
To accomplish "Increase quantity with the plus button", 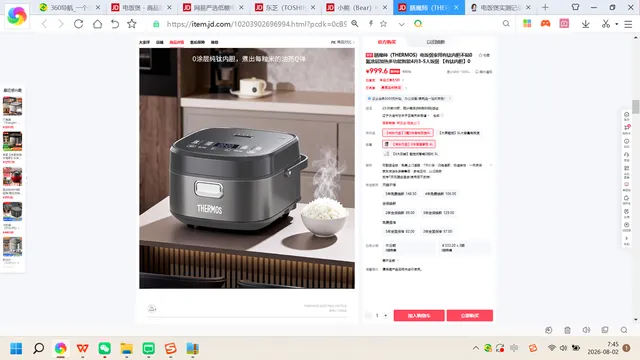I will click(386, 316).
